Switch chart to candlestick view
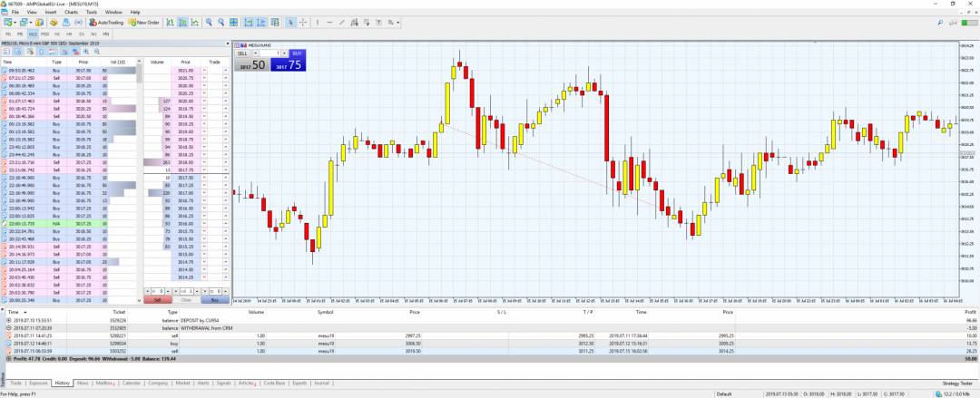The height and width of the screenshot is (398, 980). tap(184, 22)
